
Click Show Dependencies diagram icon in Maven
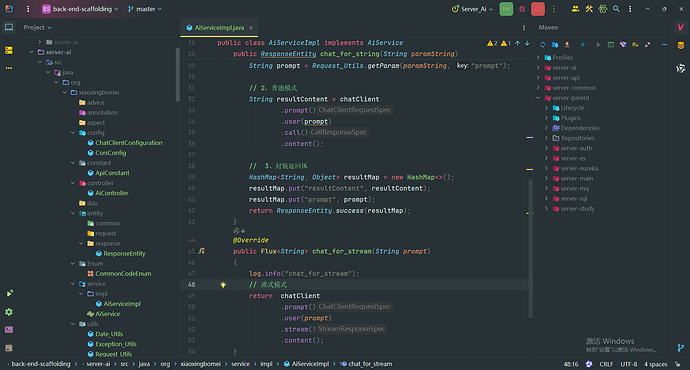pyautogui.click(x=635, y=44)
